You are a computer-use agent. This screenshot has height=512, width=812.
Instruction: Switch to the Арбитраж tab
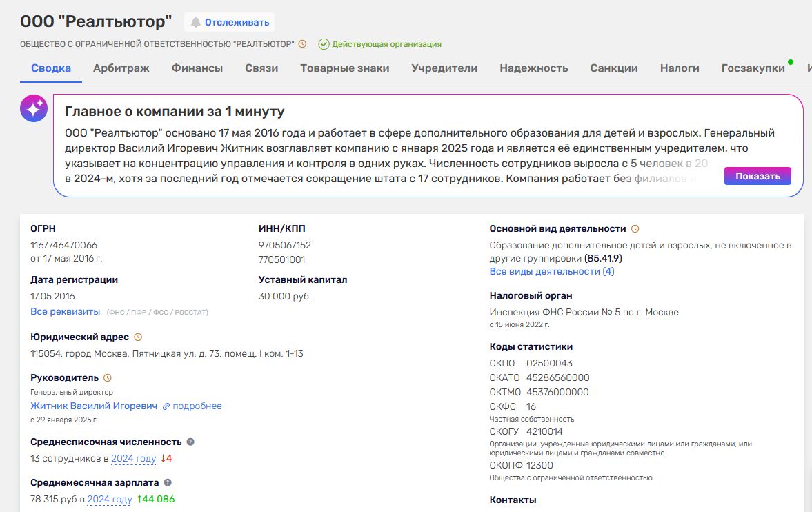(121, 68)
